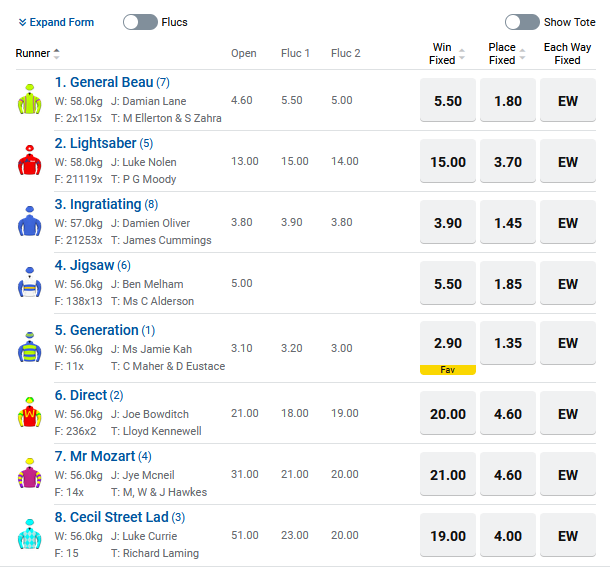Viewport: 610px width, 567px height.
Task: Select Direct win odds 20.00
Action: click(x=448, y=414)
